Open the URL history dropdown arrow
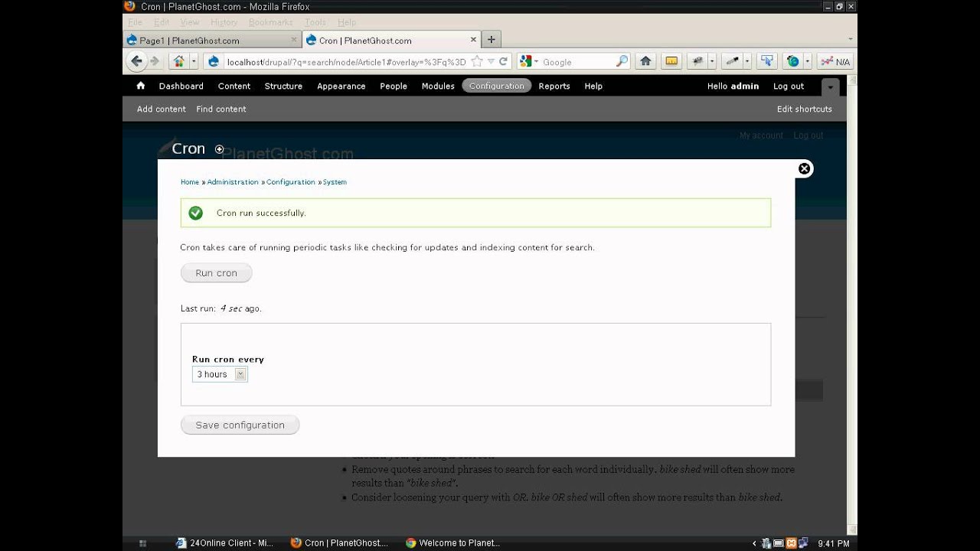980x551 pixels. point(491,61)
